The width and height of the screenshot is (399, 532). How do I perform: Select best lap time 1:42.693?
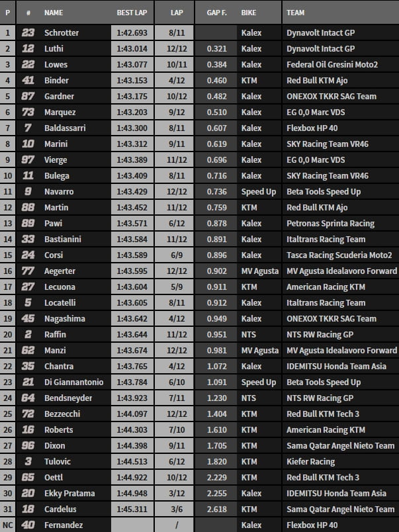click(132, 33)
